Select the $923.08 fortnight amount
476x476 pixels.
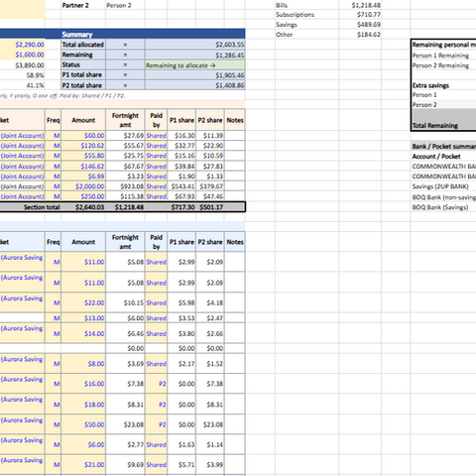(x=125, y=186)
